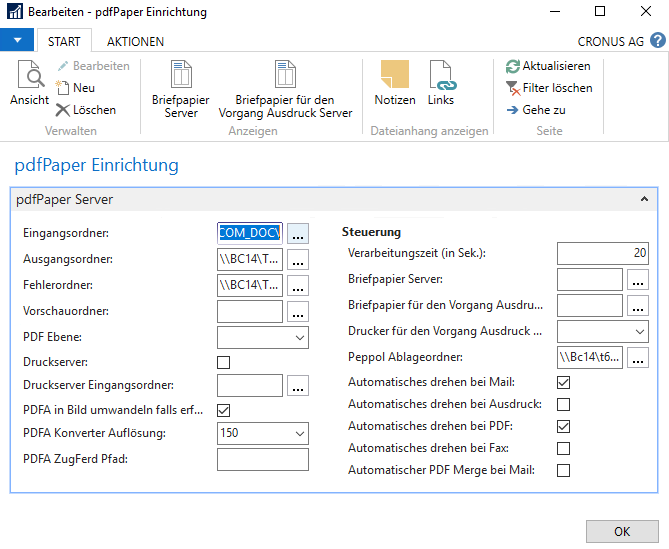The width and height of the screenshot is (669, 549).
Task: Browse for the Vorschauordner folder
Action: (x=298, y=311)
